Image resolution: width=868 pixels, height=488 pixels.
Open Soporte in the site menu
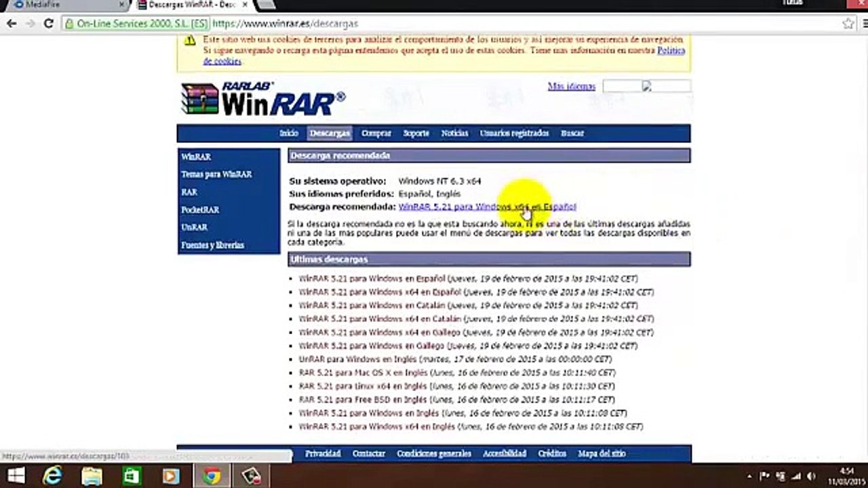(x=416, y=134)
